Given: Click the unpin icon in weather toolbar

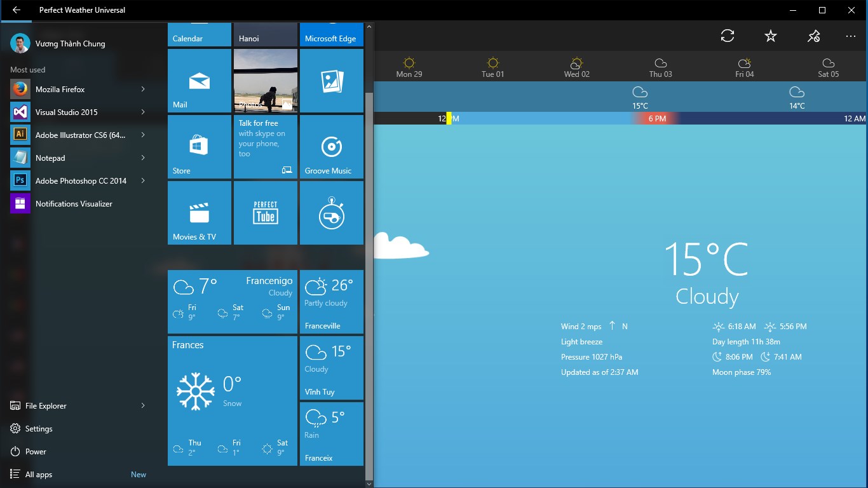Looking at the screenshot, I should coord(813,36).
